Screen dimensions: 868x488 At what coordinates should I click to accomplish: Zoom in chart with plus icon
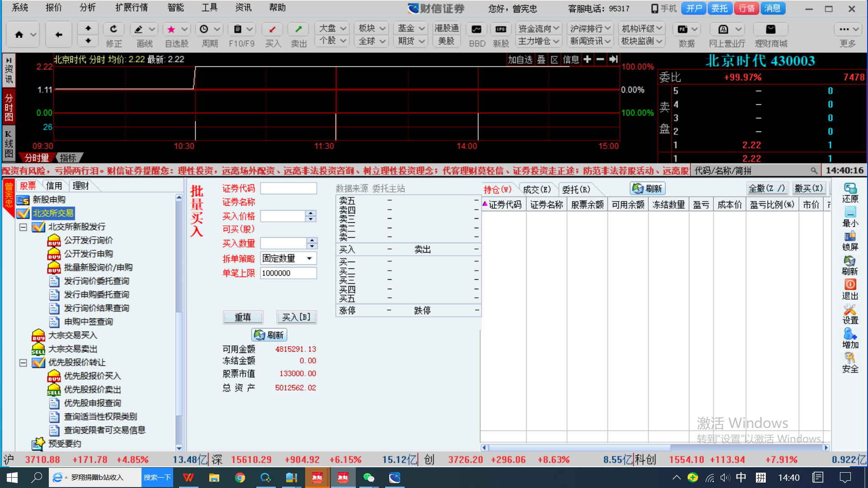click(x=587, y=59)
